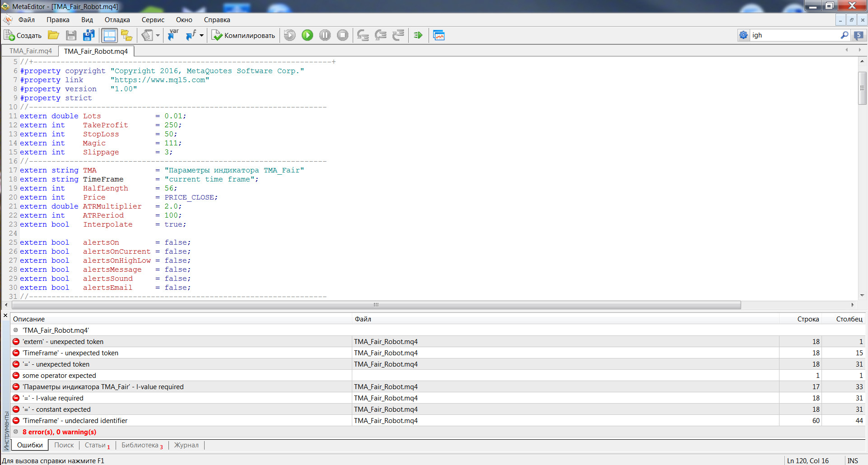The width and height of the screenshot is (868, 465).
Task: Open the Отладка menu
Action: [x=117, y=20]
